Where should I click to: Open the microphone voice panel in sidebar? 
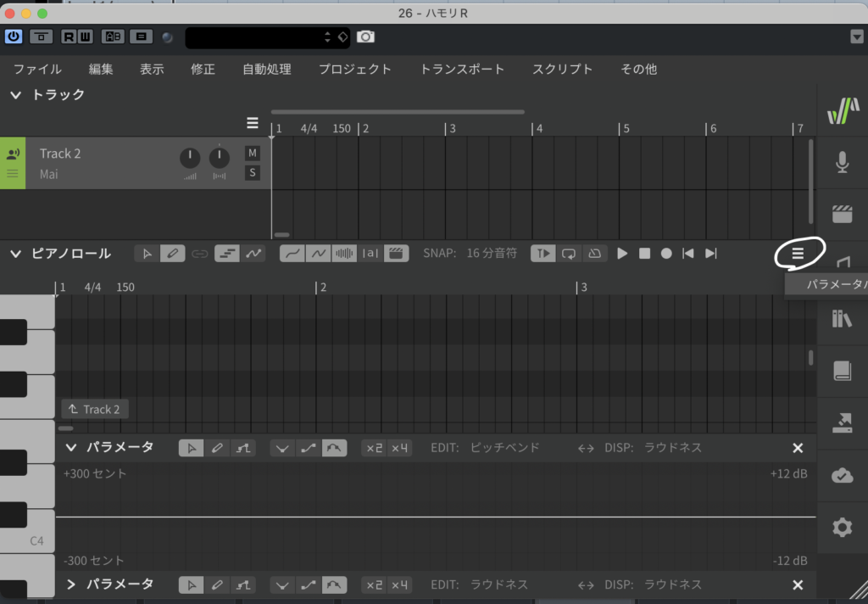842,162
